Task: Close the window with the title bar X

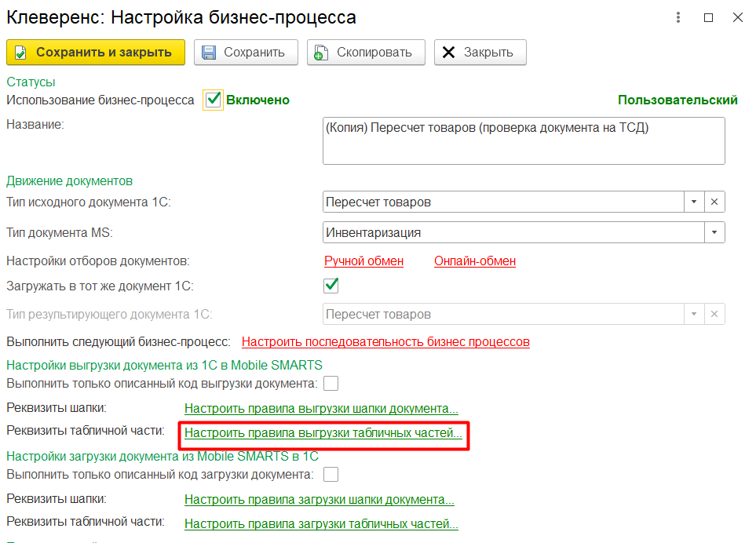Action: click(738, 18)
